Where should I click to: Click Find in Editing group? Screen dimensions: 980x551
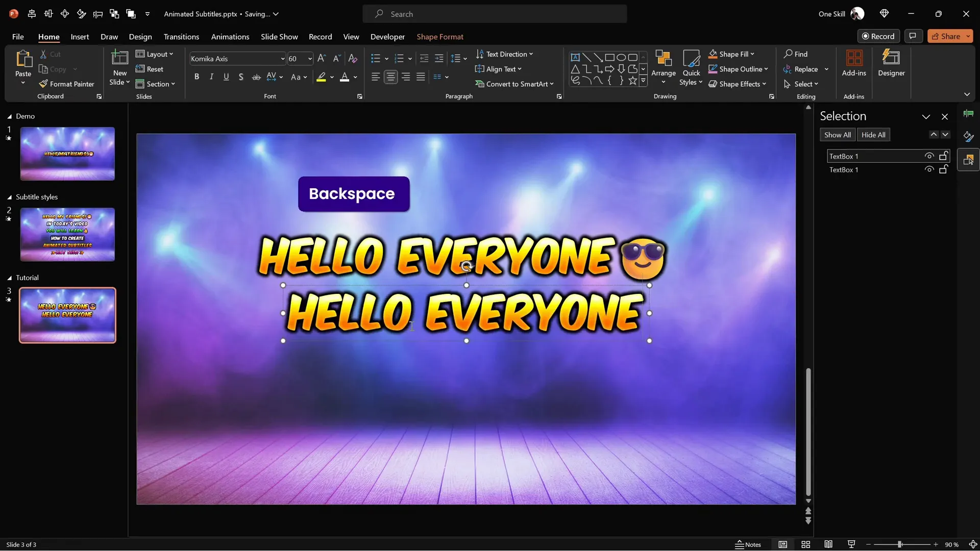796,54
